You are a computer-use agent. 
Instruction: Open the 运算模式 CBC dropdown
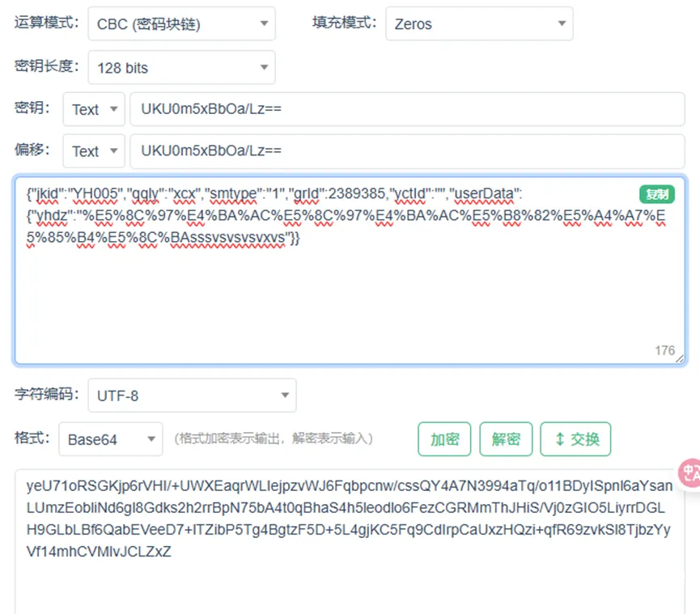click(181, 24)
